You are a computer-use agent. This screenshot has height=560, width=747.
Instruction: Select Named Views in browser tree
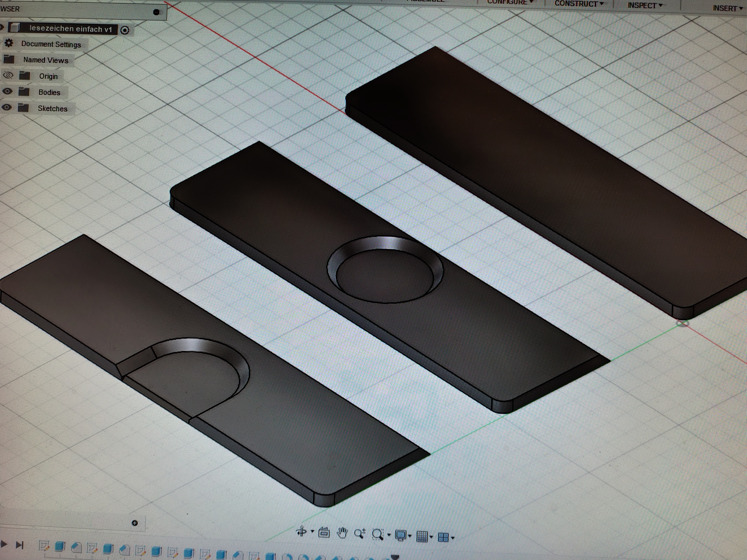46,60
